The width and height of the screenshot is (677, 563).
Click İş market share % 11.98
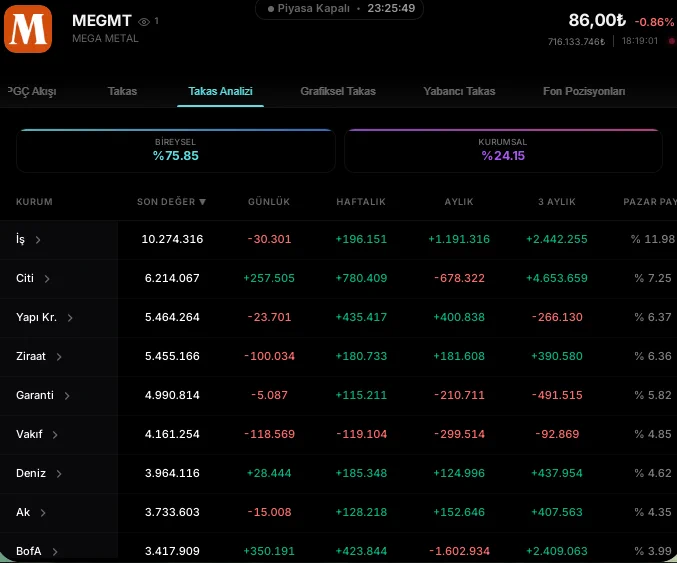click(x=652, y=239)
